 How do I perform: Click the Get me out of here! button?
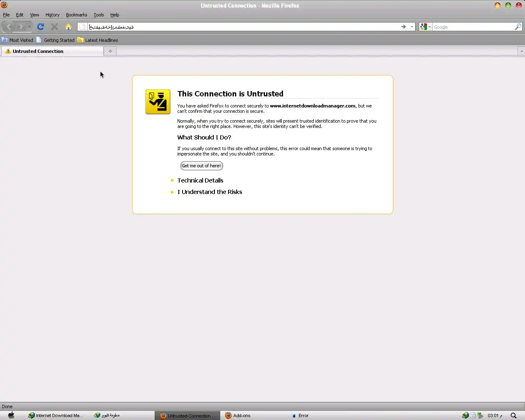(x=201, y=166)
